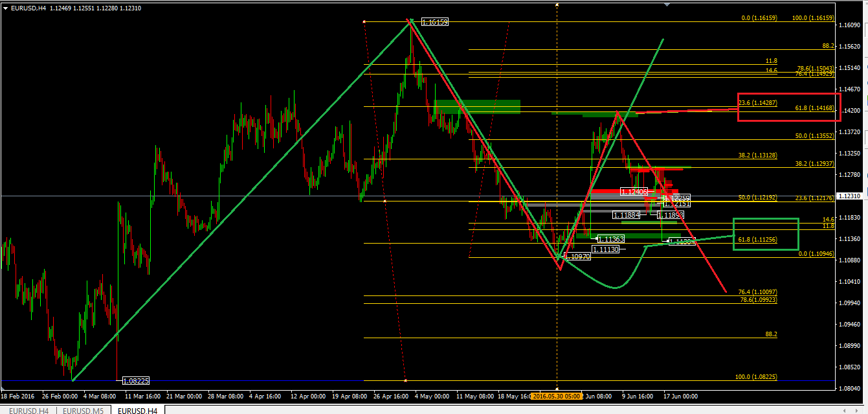Select the Fibonacci level 50.0 (1.12192)
Viewport: 868px width, 414px height.
click(758, 198)
